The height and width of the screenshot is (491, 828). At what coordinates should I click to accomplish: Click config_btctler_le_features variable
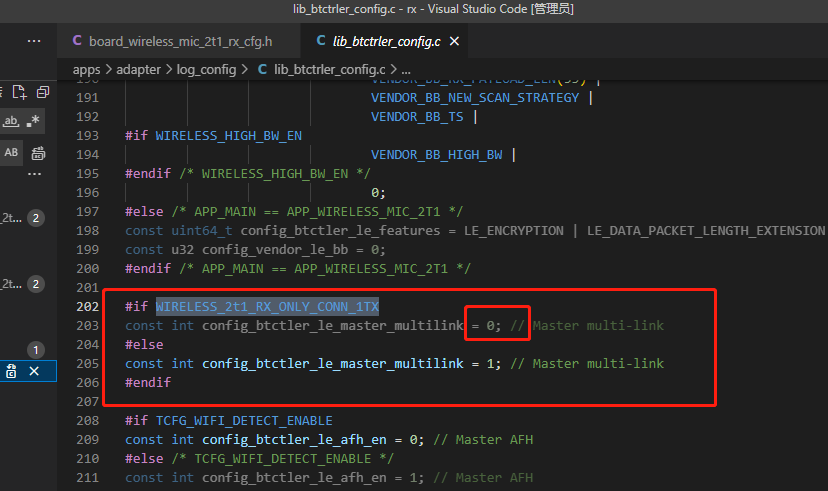tap(340, 231)
